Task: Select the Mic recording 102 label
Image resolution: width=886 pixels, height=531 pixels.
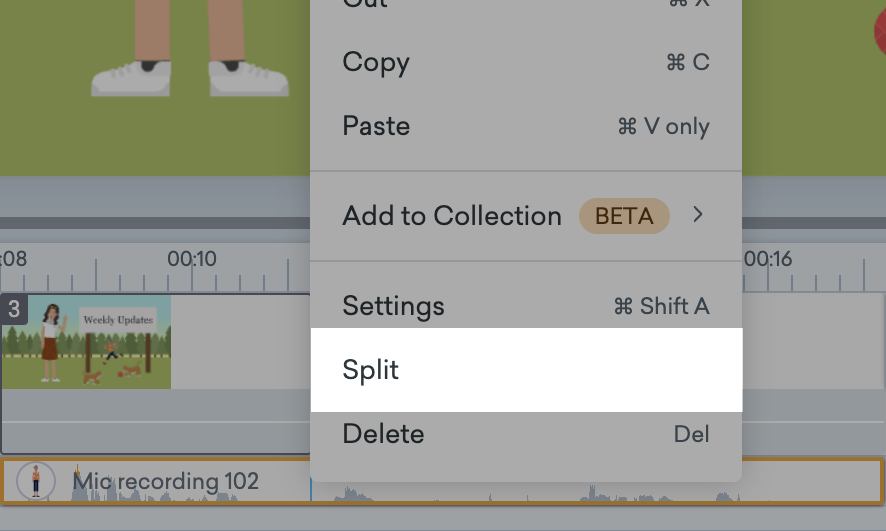Action: pos(165,481)
